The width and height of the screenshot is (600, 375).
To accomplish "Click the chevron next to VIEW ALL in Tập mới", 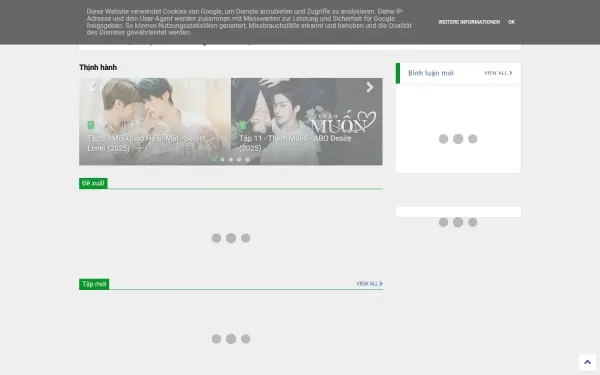I will (x=381, y=284).
